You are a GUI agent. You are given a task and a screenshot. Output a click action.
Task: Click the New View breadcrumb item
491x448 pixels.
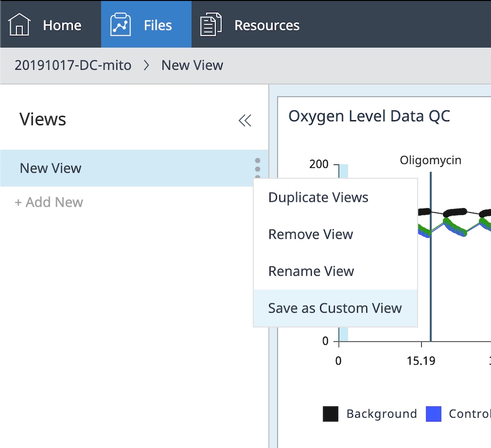[192, 65]
